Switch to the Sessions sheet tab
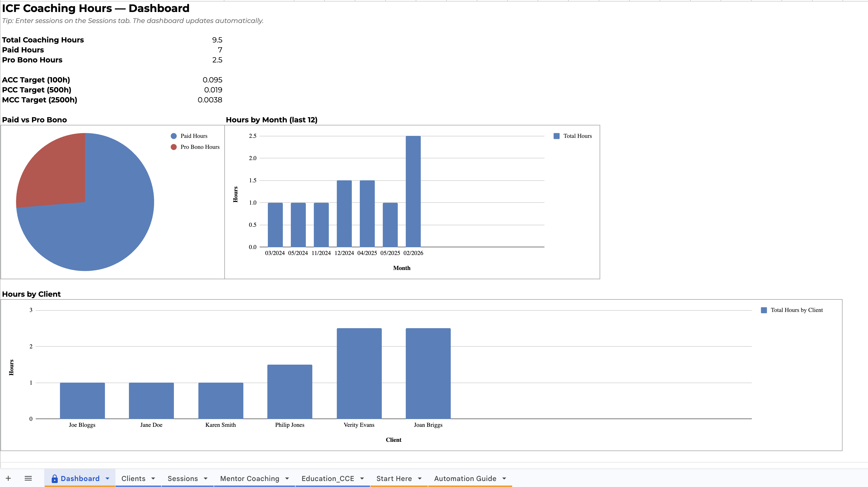 [x=183, y=479]
